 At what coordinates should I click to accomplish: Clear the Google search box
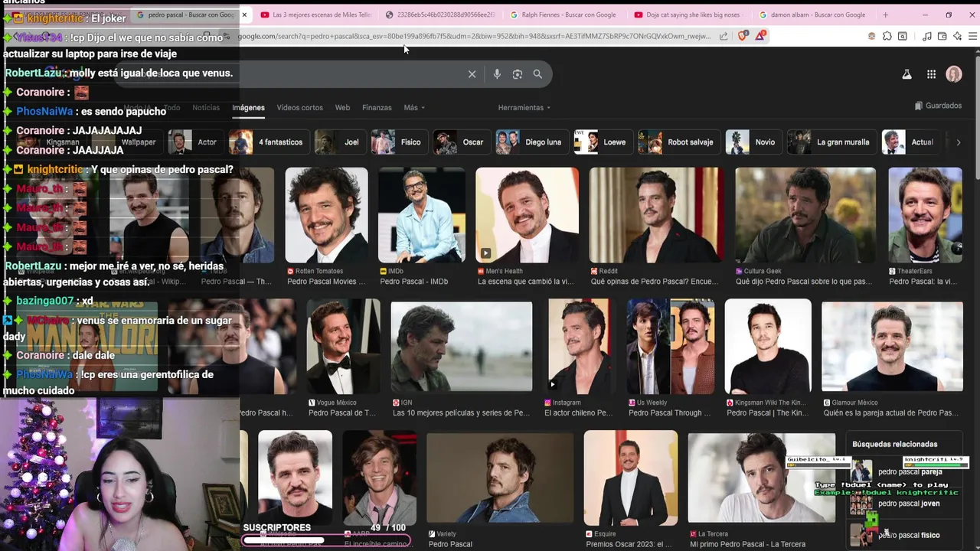point(472,74)
